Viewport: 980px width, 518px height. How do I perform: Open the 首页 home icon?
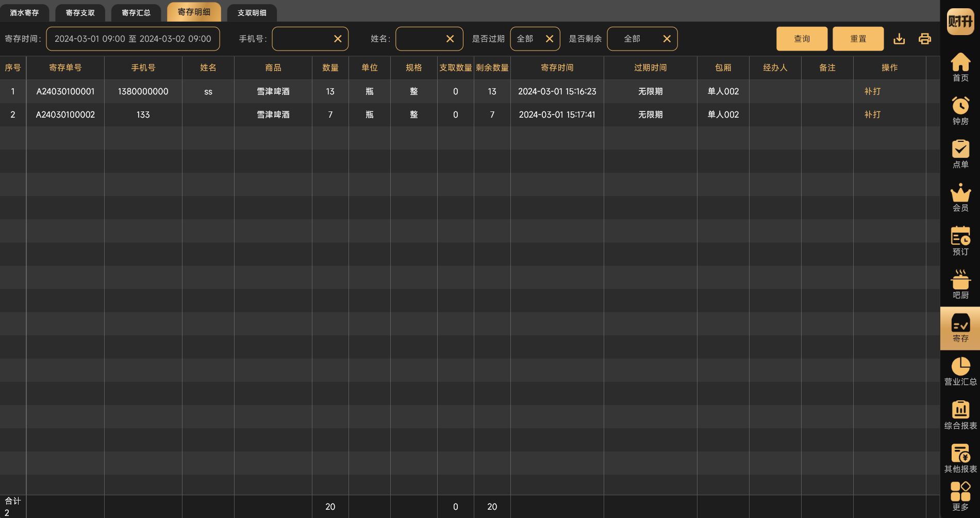pos(960,67)
